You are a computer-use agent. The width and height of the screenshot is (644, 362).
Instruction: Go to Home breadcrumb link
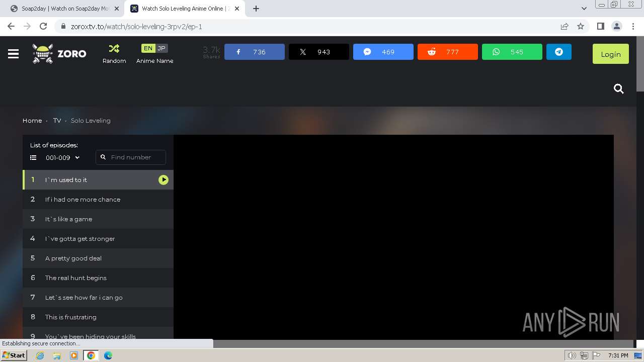pos(32,121)
